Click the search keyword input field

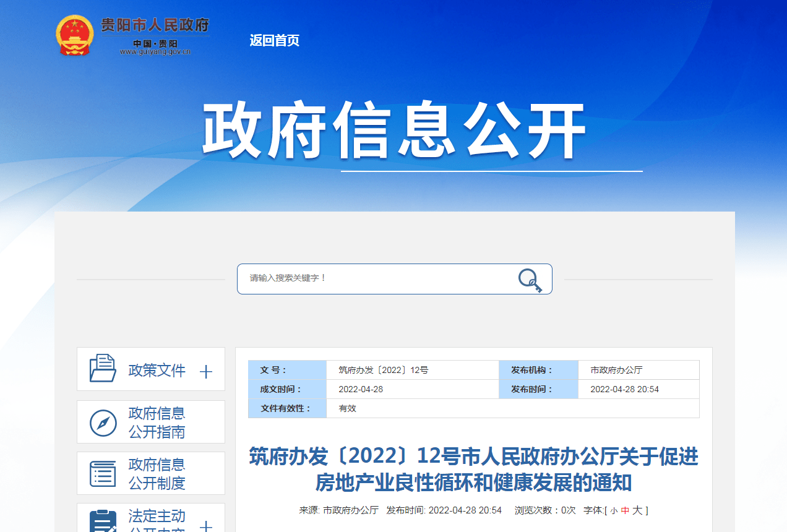[377, 278]
